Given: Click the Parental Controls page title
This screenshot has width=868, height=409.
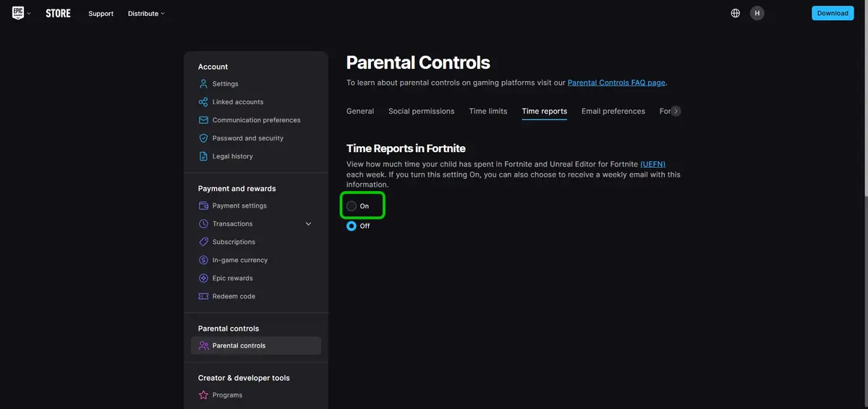Looking at the screenshot, I should [x=418, y=62].
